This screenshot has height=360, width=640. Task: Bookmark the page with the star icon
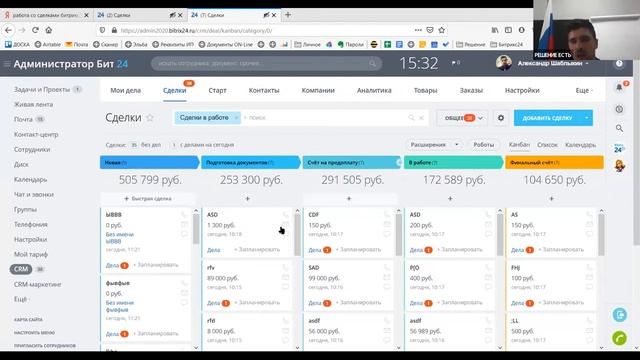coord(442,30)
